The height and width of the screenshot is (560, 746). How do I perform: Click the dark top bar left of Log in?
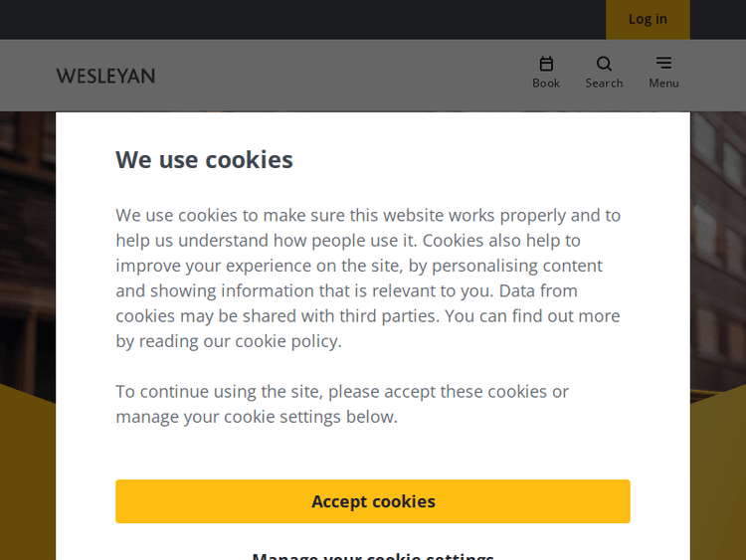(x=298, y=19)
